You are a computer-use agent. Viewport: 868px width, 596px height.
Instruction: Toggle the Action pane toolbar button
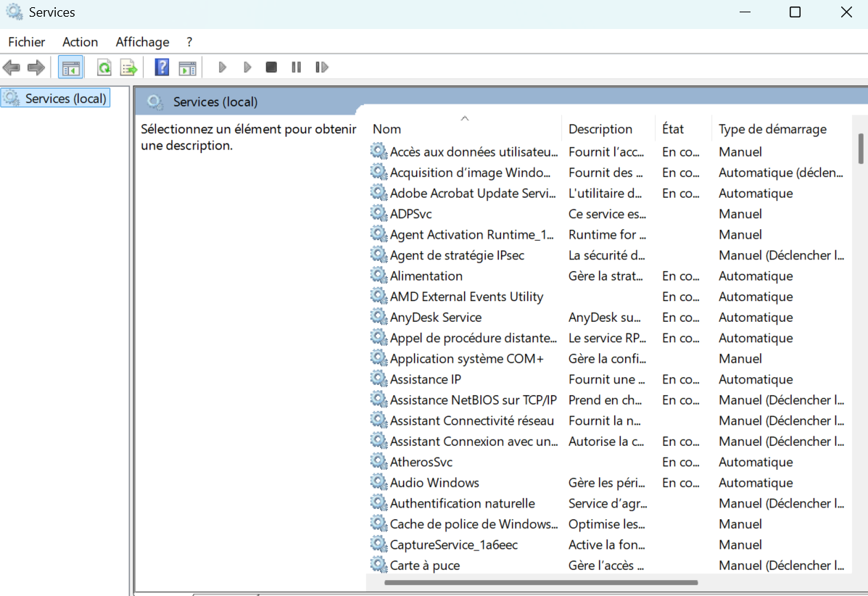click(x=188, y=67)
